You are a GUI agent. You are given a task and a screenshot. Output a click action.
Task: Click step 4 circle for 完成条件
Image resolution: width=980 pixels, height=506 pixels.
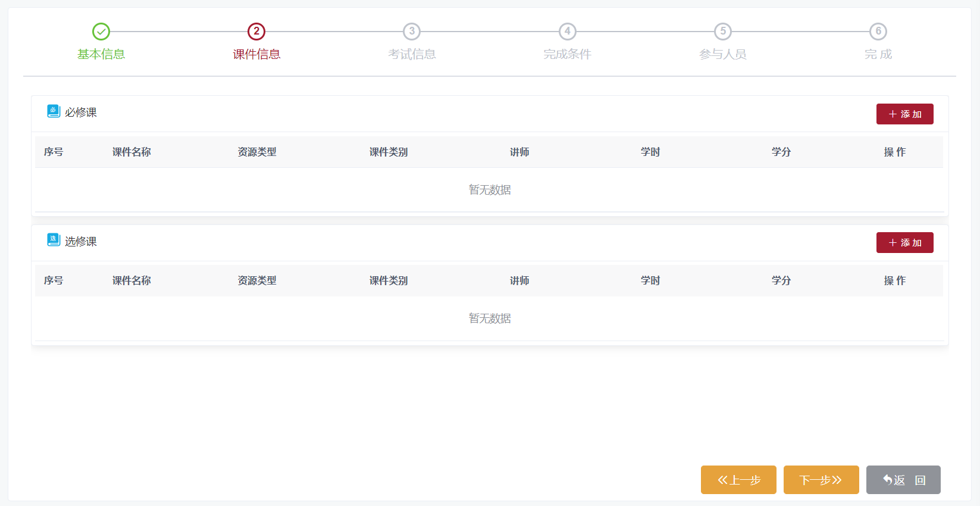tap(568, 32)
